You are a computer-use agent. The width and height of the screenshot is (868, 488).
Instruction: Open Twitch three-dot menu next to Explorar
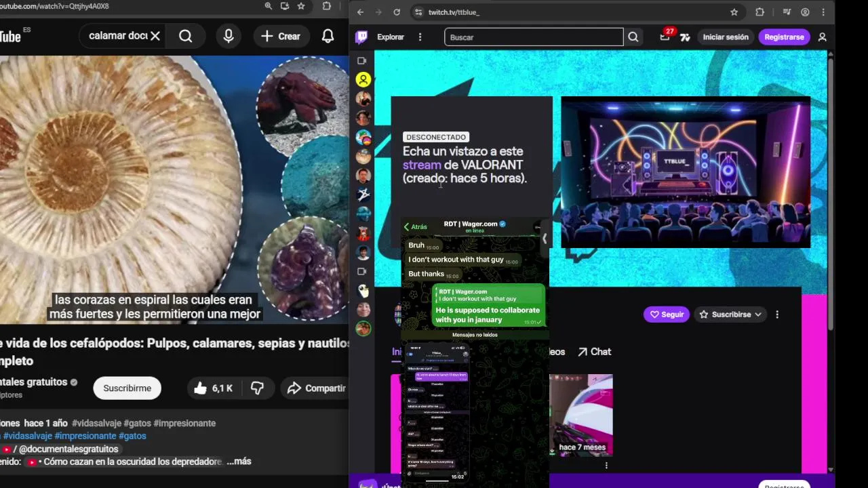point(420,37)
